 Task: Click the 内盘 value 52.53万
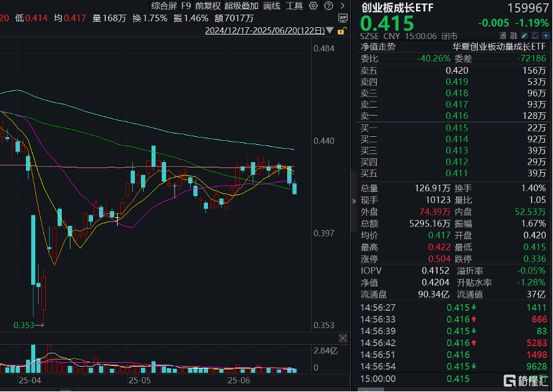530,212
